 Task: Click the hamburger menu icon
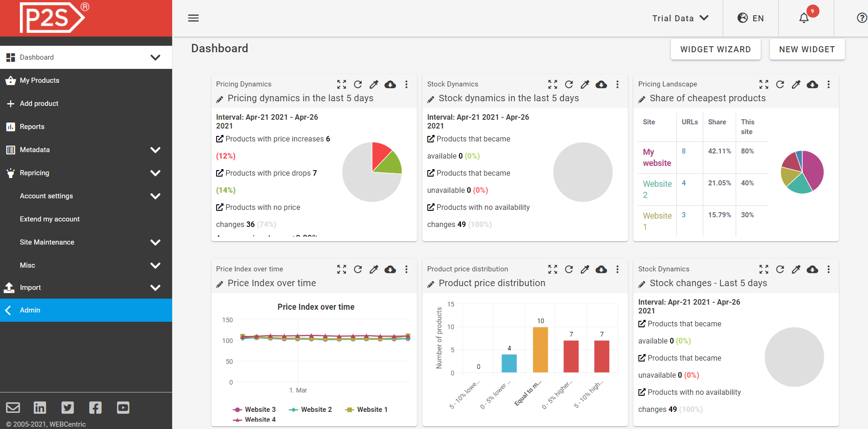click(x=193, y=18)
